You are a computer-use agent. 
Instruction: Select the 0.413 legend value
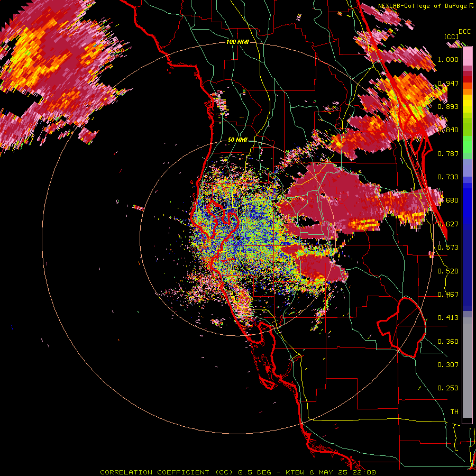point(448,318)
